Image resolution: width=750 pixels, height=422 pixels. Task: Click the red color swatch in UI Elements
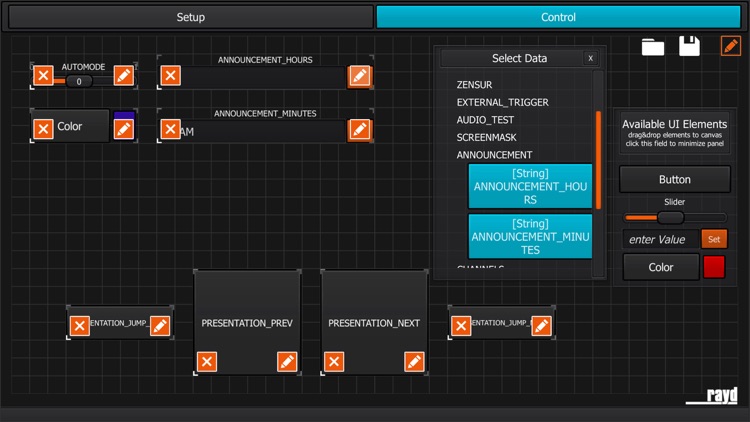(714, 267)
